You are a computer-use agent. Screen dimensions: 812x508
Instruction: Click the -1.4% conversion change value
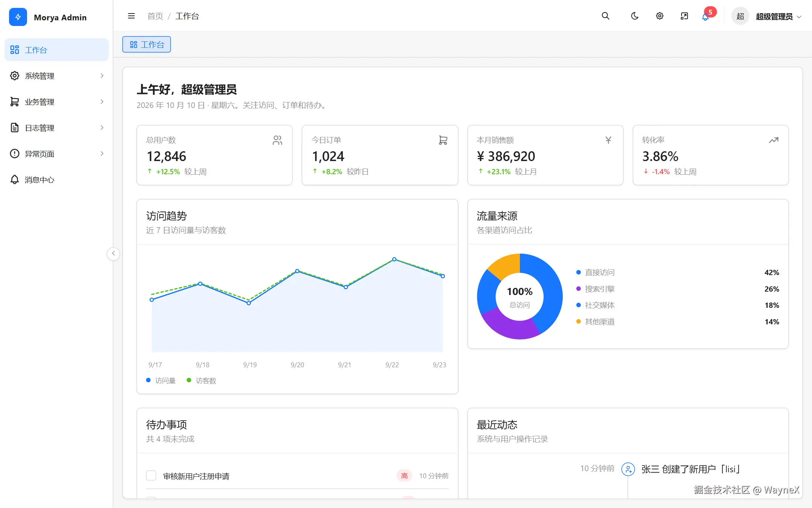661,172
